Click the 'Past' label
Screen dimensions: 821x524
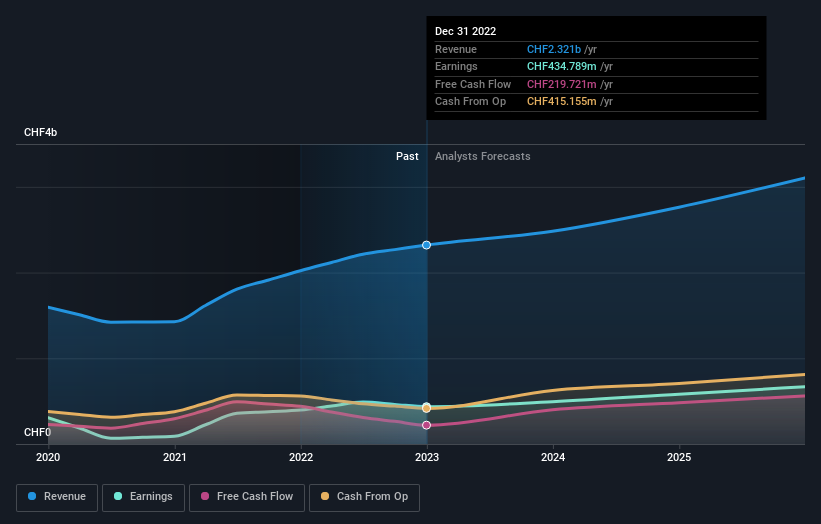407,157
